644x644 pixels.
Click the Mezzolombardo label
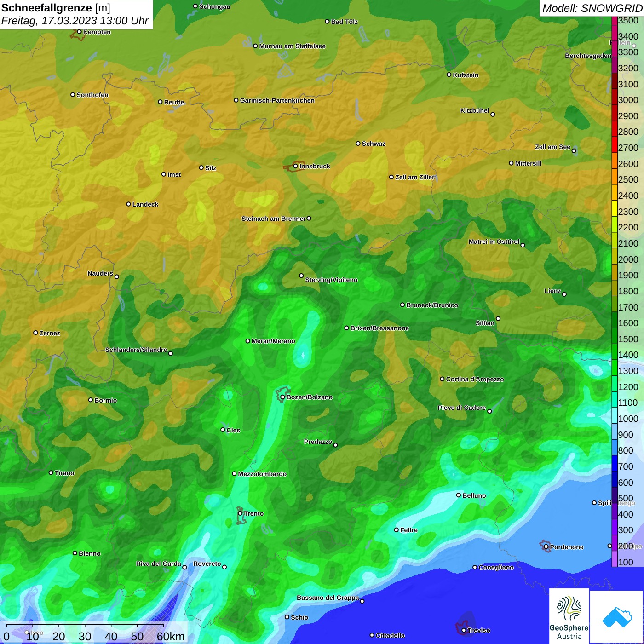click(262, 474)
